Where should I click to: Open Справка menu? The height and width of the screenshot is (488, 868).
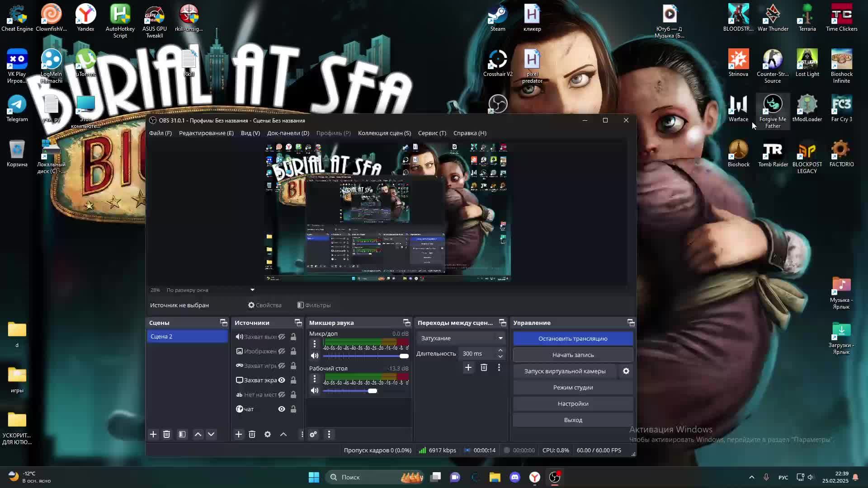(470, 133)
